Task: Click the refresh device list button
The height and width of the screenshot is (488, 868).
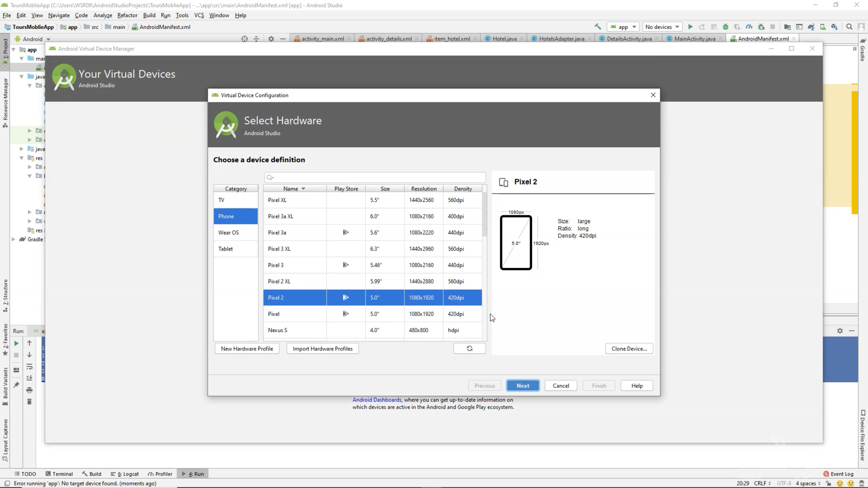Action: click(x=470, y=349)
